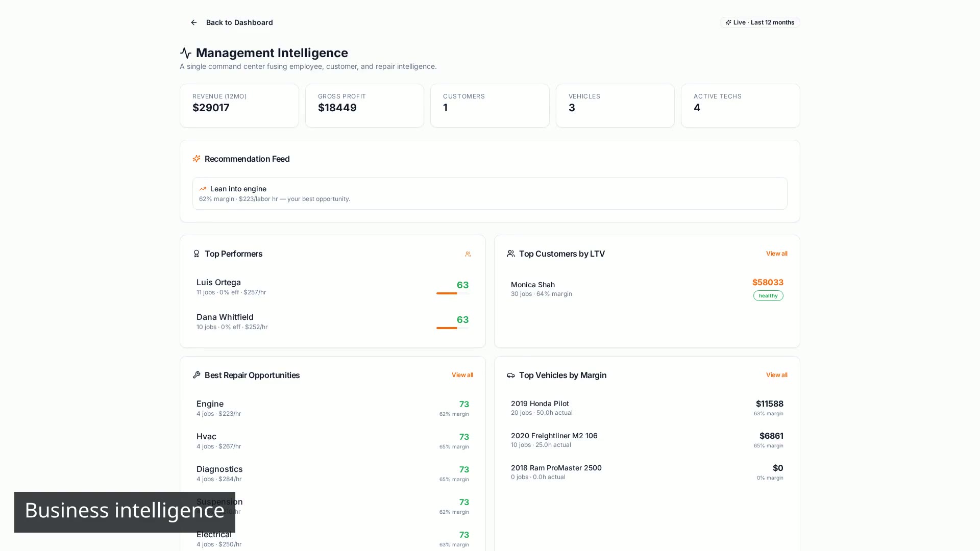Open the 2018 Ram ProMaster 2500 row

point(647,472)
